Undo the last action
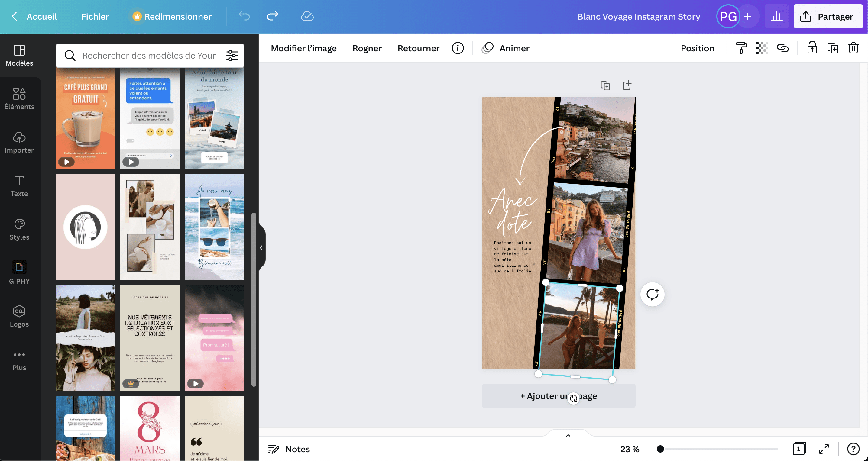Image resolution: width=868 pixels, height=461 pixels. [244, 16]
